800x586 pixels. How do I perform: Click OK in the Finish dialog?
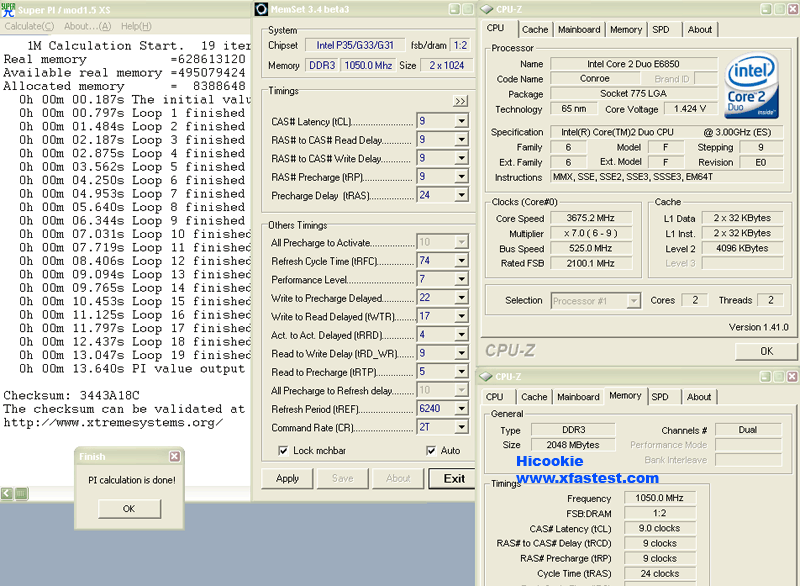(129, 508)
